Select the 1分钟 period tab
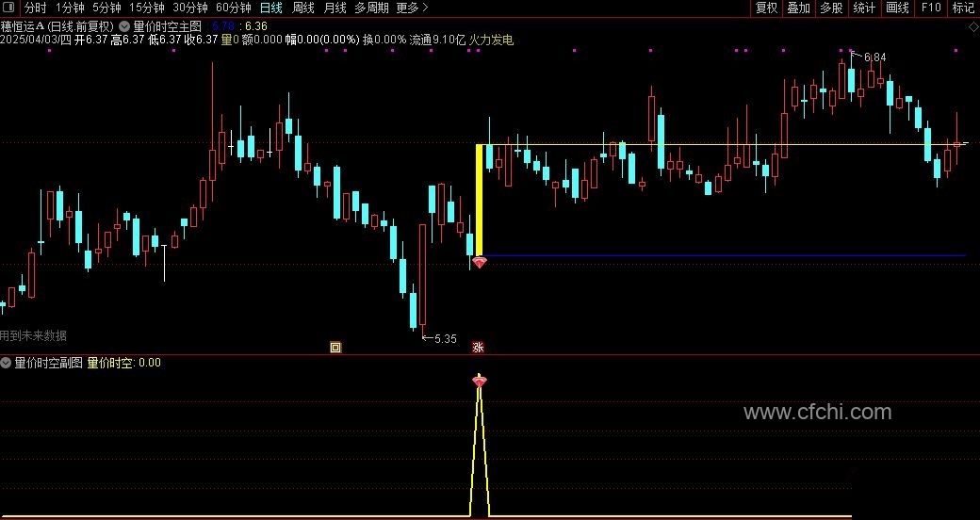 70,8
